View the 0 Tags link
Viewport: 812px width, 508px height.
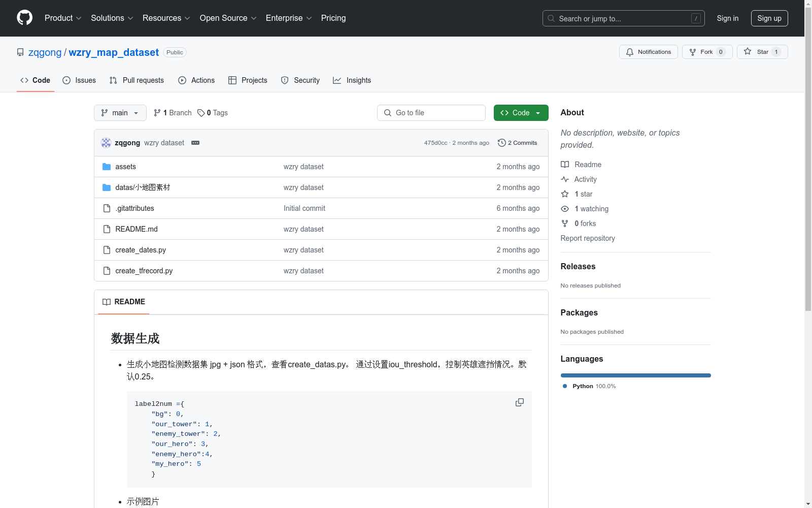tap(213, 113)
